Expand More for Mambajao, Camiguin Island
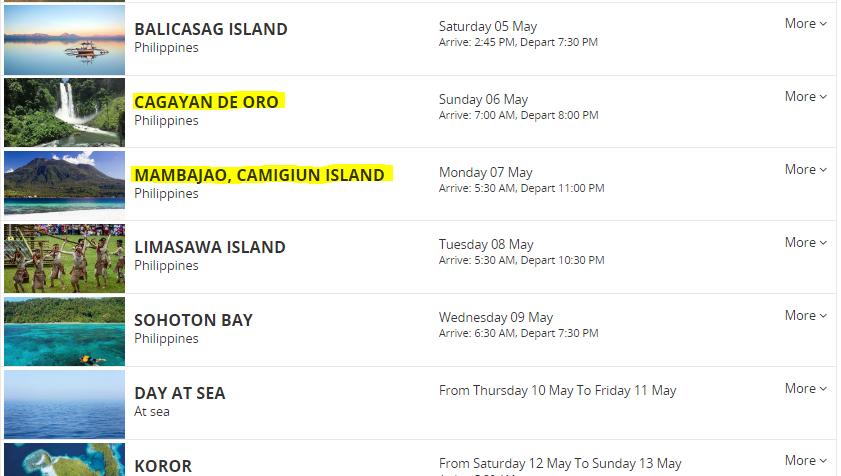The height and width of the screenshot is (476, 841). pyautogui.click(x=806, y=170)
